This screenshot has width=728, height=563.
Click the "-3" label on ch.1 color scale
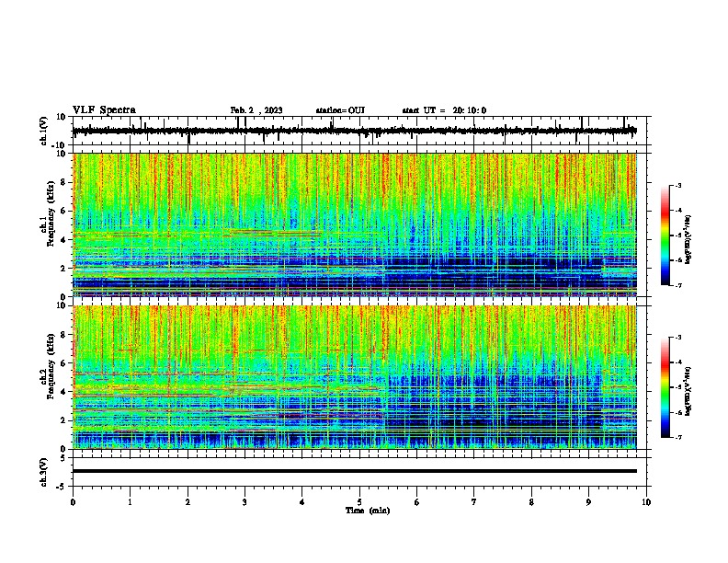pos(677,185)
